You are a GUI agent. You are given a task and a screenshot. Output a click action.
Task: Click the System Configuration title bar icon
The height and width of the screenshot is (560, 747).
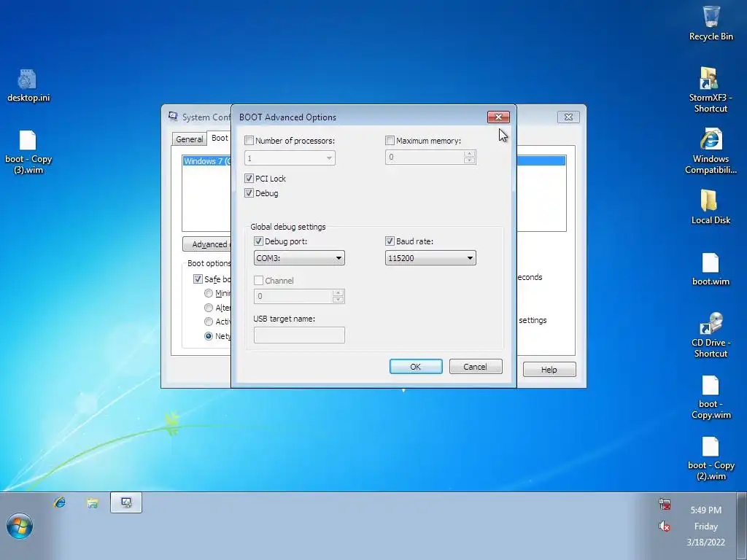click(x=173, y=117)
